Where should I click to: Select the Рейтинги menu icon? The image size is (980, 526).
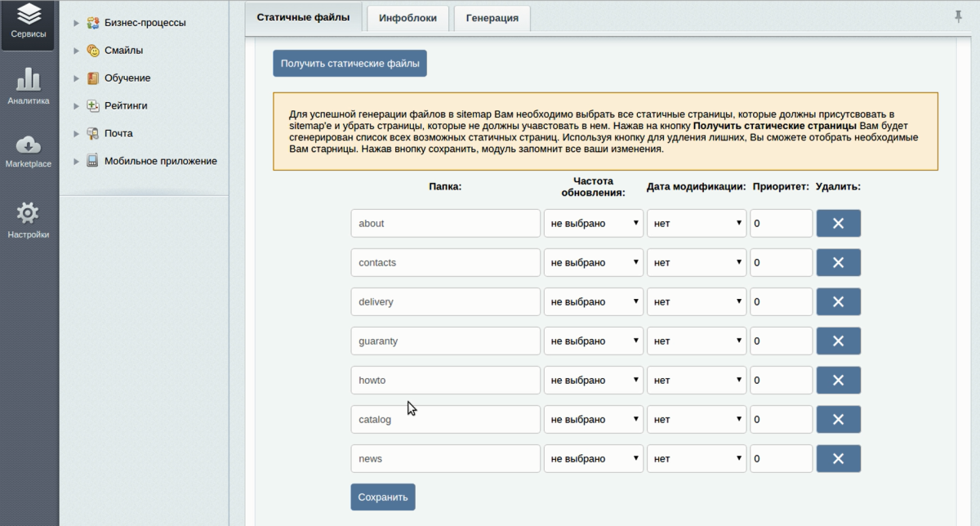point(92,105)
